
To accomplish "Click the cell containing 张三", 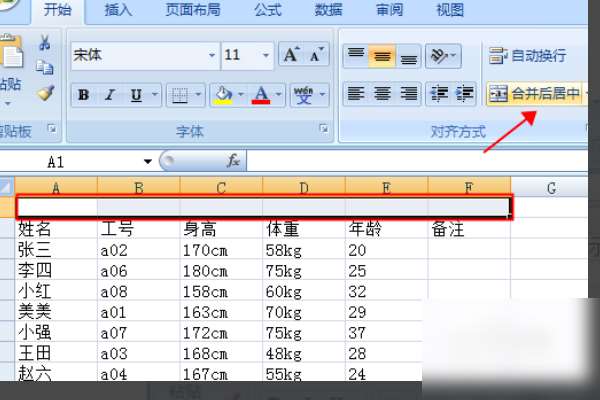I will pyautogui.click(x=56, y=250).
